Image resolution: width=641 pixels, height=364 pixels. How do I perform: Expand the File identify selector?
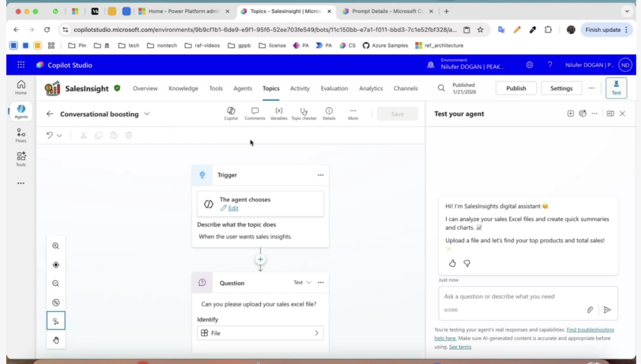pos(260,333)
